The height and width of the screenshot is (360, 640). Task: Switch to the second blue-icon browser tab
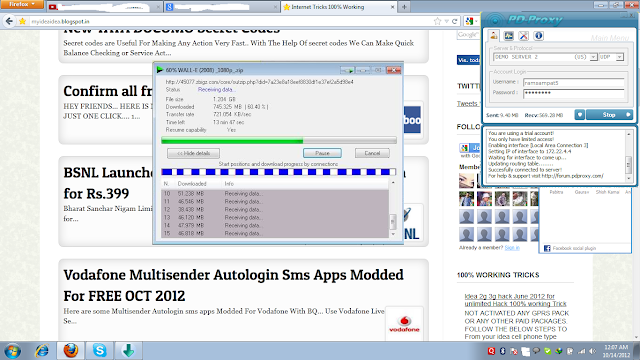pyautogui.click(x=221, y=7)
